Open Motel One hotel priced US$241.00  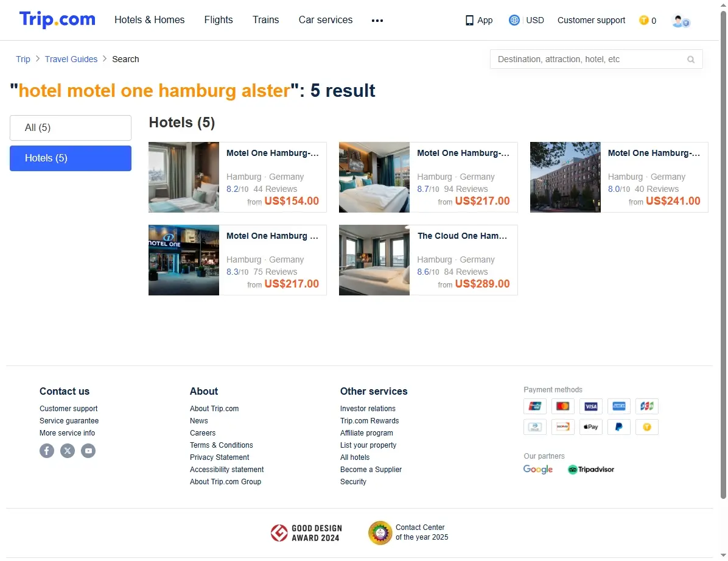[x=619, y=177]
